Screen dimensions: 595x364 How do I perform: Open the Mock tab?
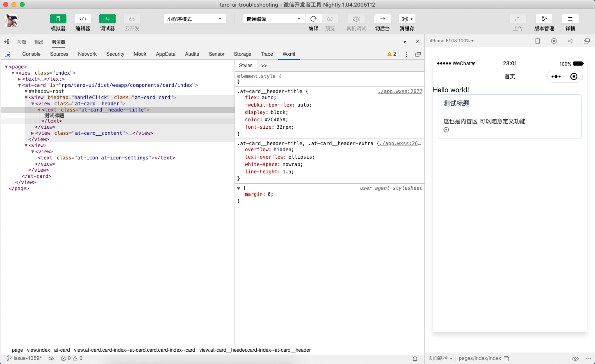pyautogui.click(x=140, y=54)
